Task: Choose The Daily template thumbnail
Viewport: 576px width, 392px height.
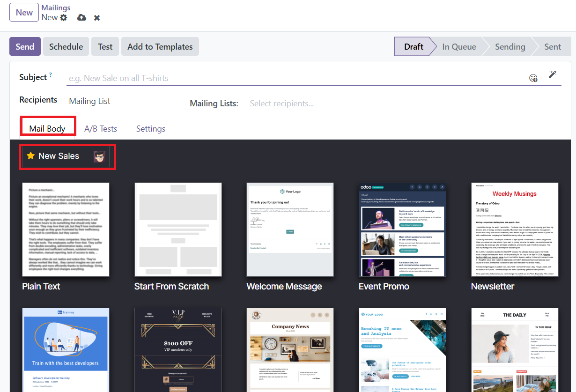Action: 515,350
